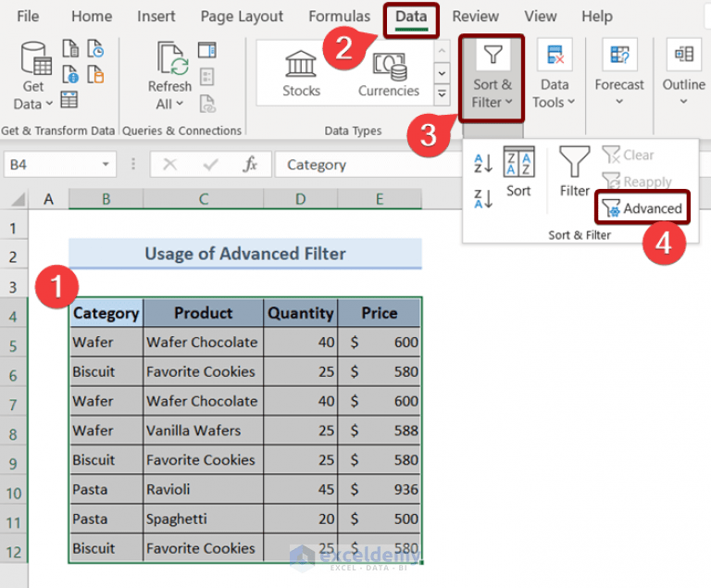Click Recent Sources icon

click(x=95, y=48)
